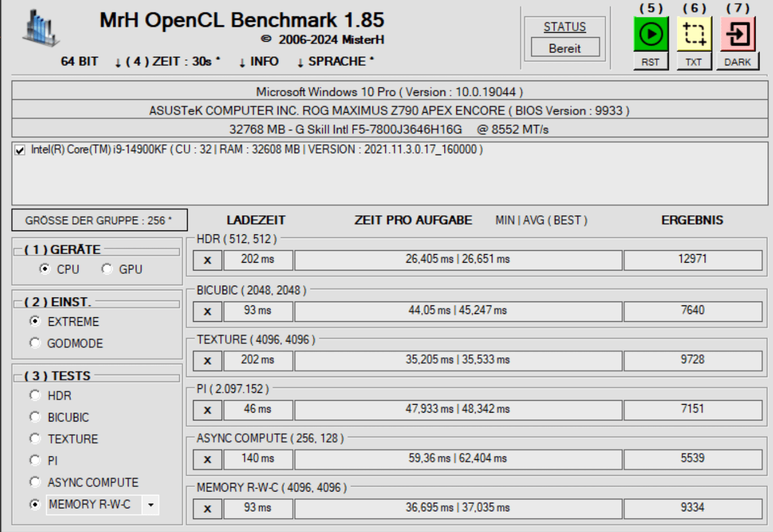This screenshot has width=773, height=532.
Task: Click the MEMORY R-W-C result 9334
Action: 692,508
